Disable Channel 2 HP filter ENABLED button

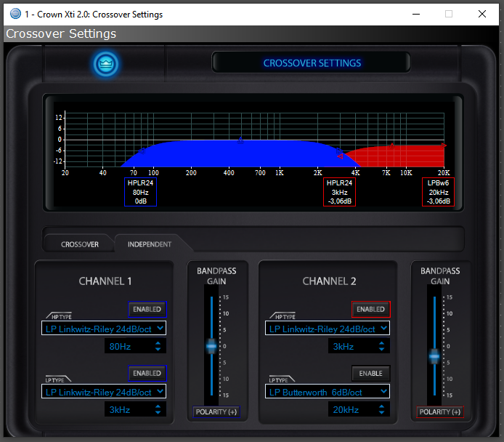tap(370, 310)
